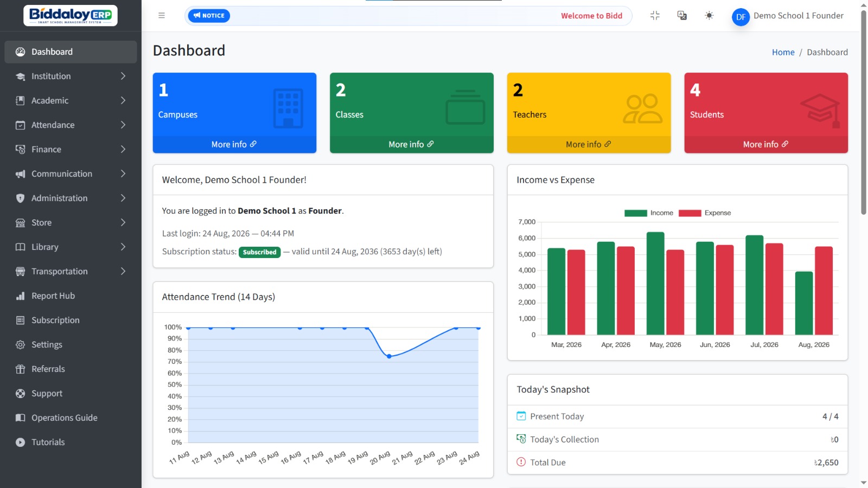Click the NOTICE badge
This screenshot has width=868, height=488.
[209, 16]
